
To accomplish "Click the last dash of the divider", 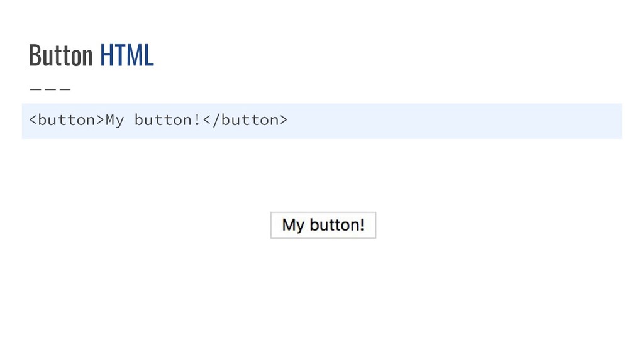I will click(x=65, y=89).
